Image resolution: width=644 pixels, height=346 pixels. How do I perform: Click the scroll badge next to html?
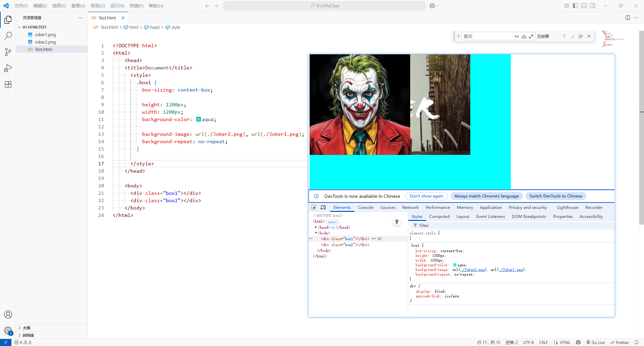(x=333, y=222)
